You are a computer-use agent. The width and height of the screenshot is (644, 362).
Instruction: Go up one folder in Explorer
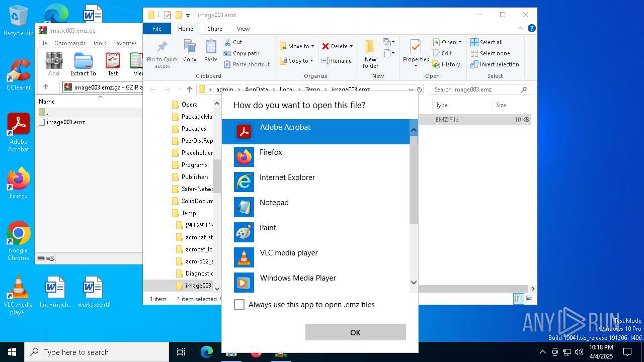[x=189, y=89]
